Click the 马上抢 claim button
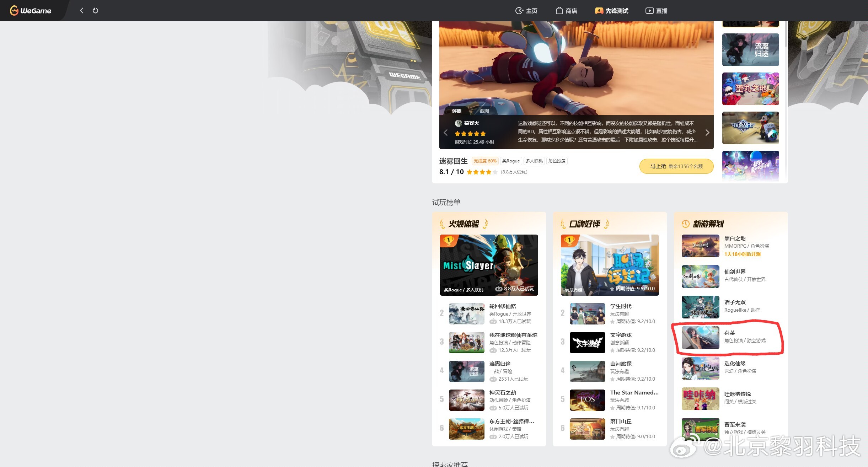The image size is (868, 467). pos(676,166)
